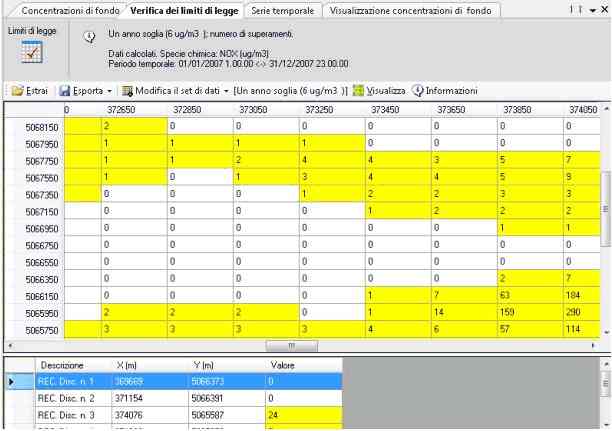Click the Visualizza map icon

(358, 91)
